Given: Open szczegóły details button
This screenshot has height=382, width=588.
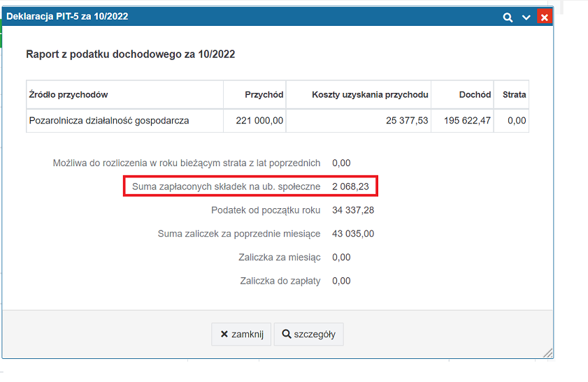Looking at the screenshot, I should (x=308, y=334).
